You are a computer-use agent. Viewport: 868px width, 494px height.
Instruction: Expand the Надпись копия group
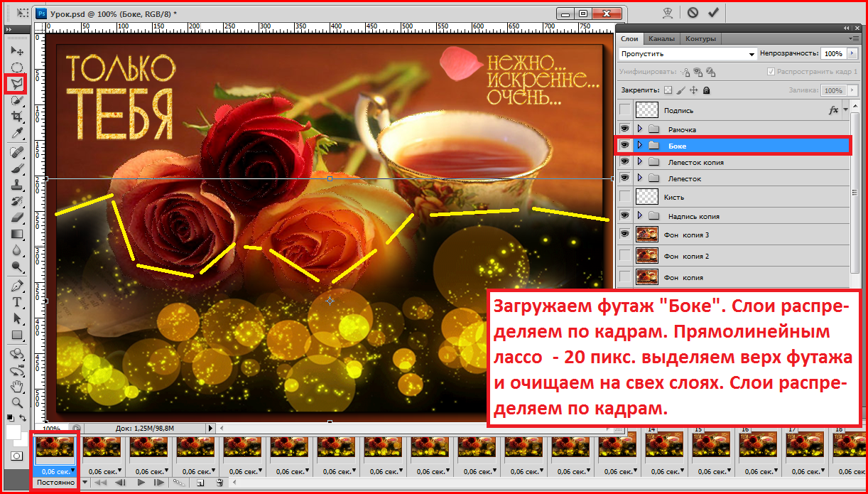tap(639, 215)
